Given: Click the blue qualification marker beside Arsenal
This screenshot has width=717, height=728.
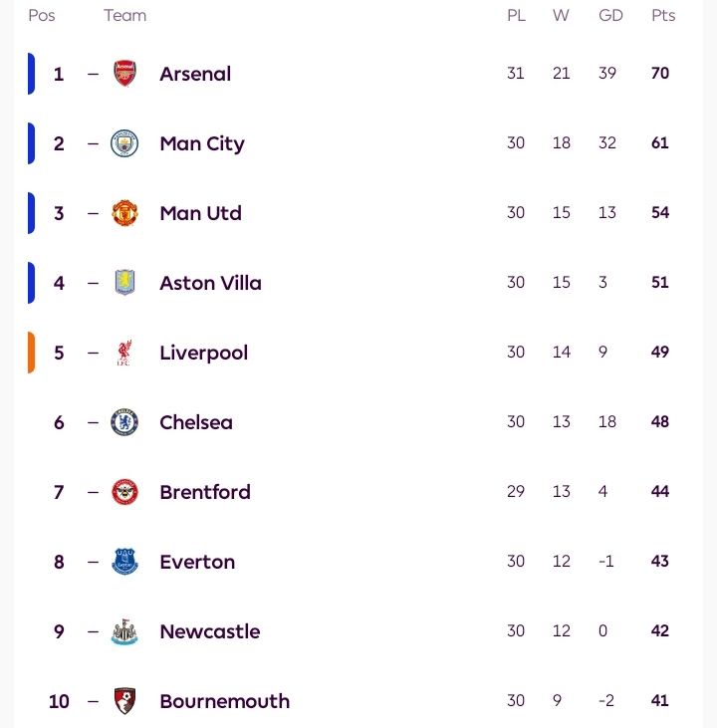Looking at the screenshot, I should coord(31,74).
